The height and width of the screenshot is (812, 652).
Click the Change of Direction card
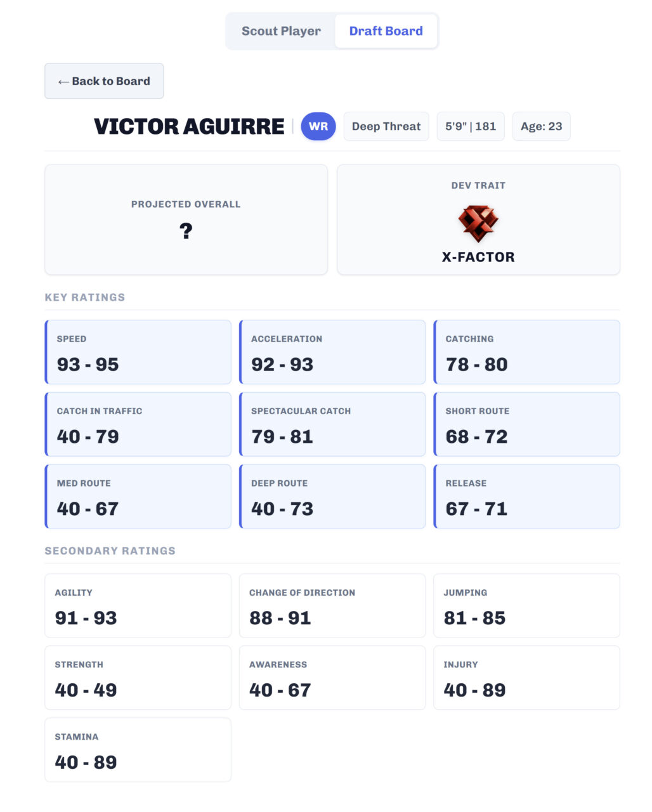(x=332, y=606)
